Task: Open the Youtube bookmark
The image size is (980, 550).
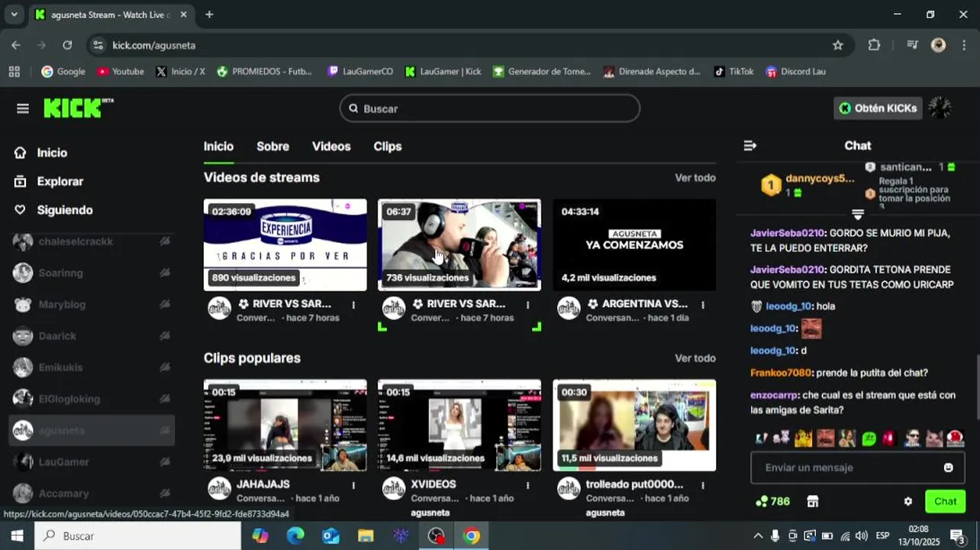Action: 121,71
